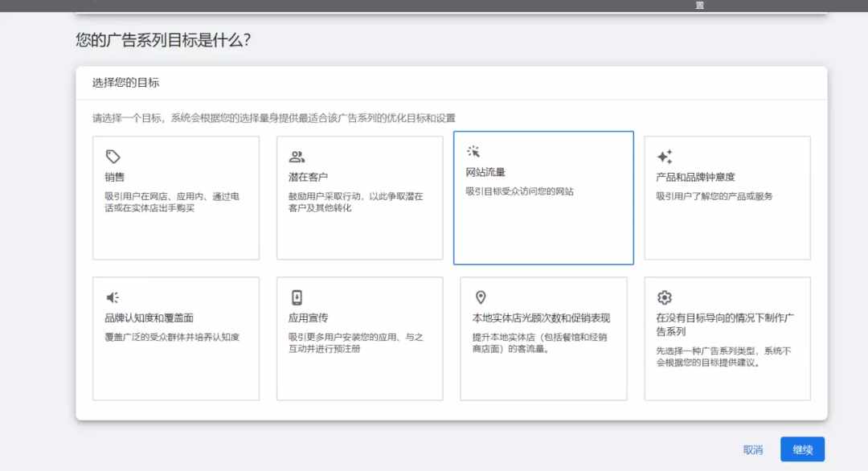Choose the 潜在客户 goal title
Viewport: 868px width, 471px height.
point(308,177)
